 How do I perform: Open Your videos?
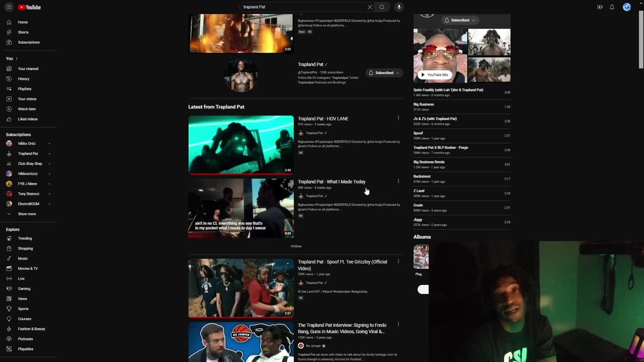[28, 99]
